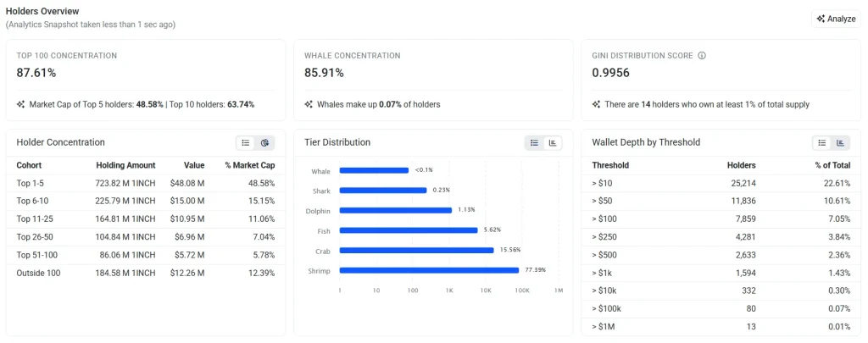Switch Holder Concentration to list view
Viewport: 868px width, 343px height.
pyautogui.click(x=246, y=143)
